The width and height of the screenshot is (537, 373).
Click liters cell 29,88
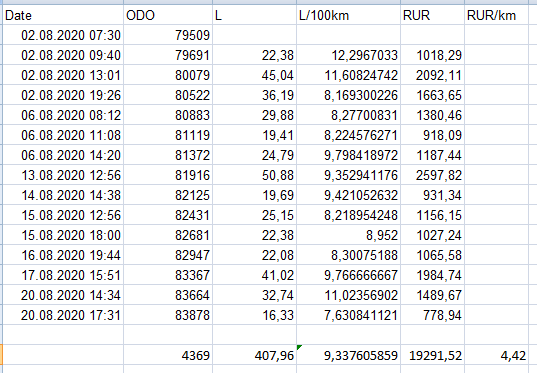254,115
